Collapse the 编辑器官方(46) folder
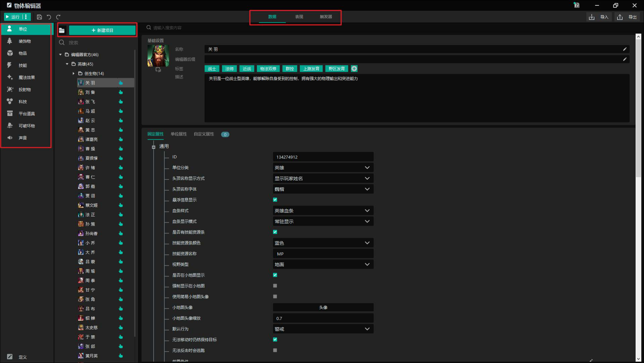 coord(60,55)
